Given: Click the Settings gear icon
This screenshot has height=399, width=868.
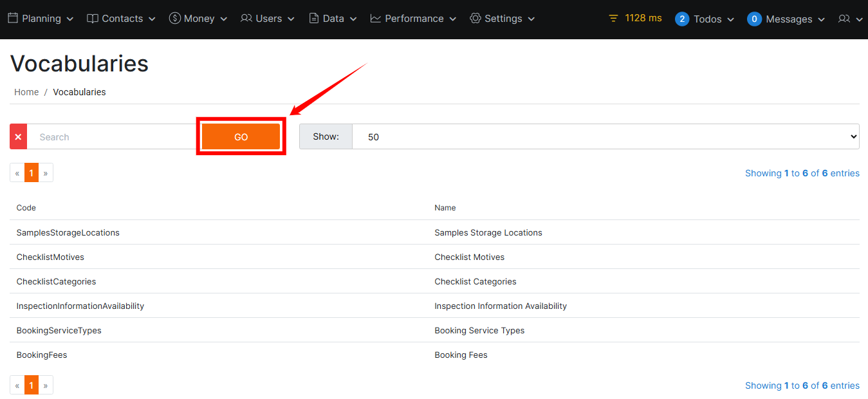Looking at the screenshot, I should [x=476, y=19].
